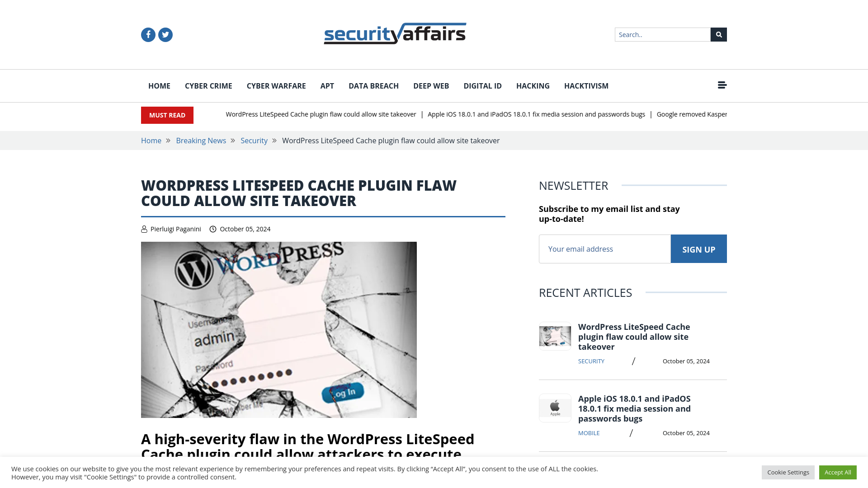
Task: Click the Search magnifier icon
Action: pyautogui.click(x=719, y=34)
